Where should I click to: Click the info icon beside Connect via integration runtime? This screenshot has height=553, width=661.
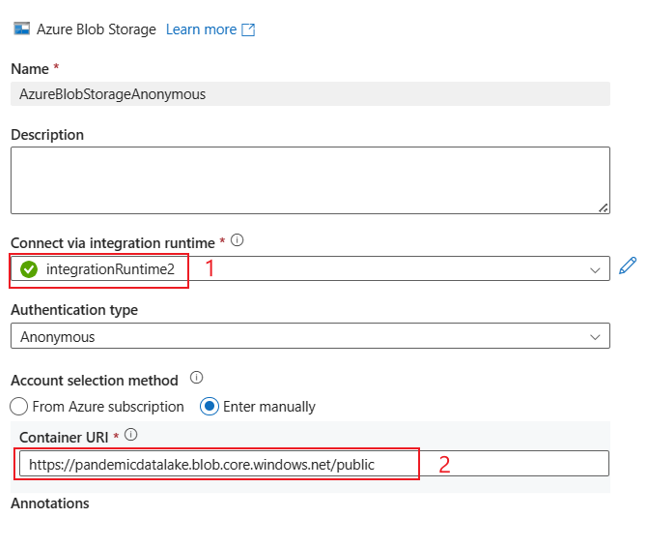(x=237, y=241)
